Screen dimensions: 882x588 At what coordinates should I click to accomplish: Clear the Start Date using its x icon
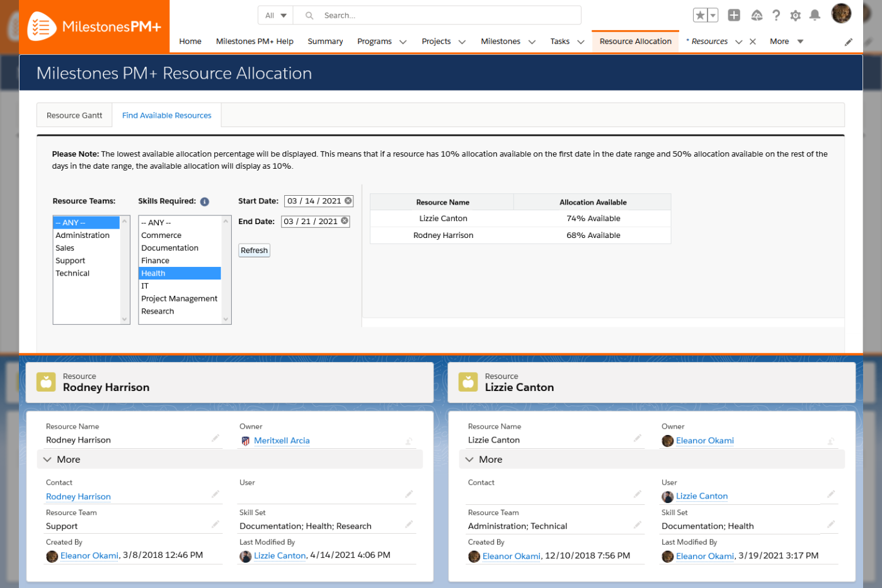tap(348, 201)
